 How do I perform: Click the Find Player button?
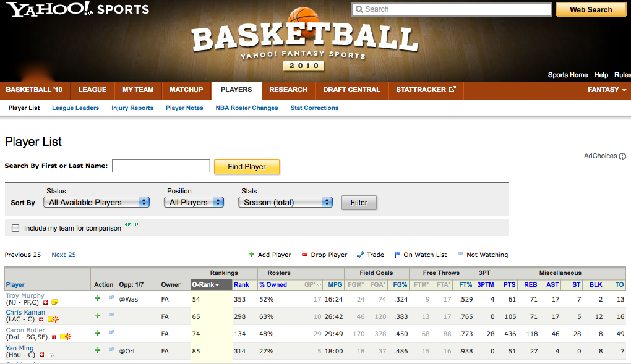(247, 166)
